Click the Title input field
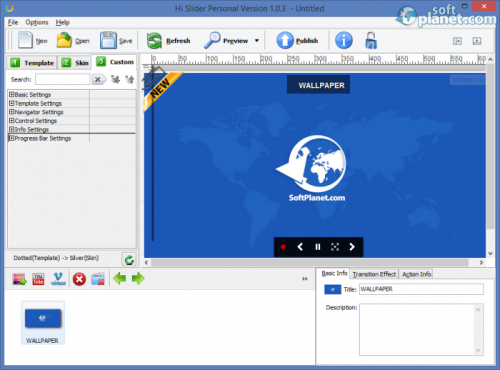 point(421,289)
